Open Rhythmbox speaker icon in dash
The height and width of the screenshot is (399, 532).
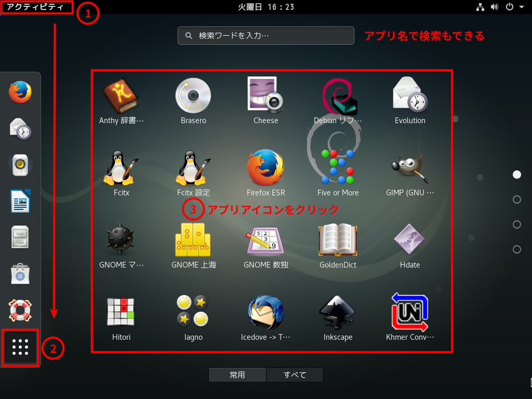click(x=20, y=165)
